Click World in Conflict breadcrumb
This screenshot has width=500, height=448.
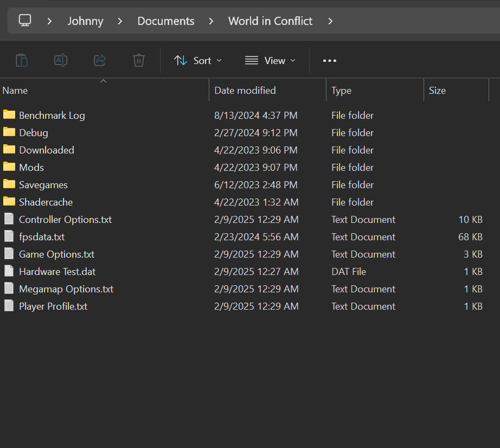tap(271, 21)
